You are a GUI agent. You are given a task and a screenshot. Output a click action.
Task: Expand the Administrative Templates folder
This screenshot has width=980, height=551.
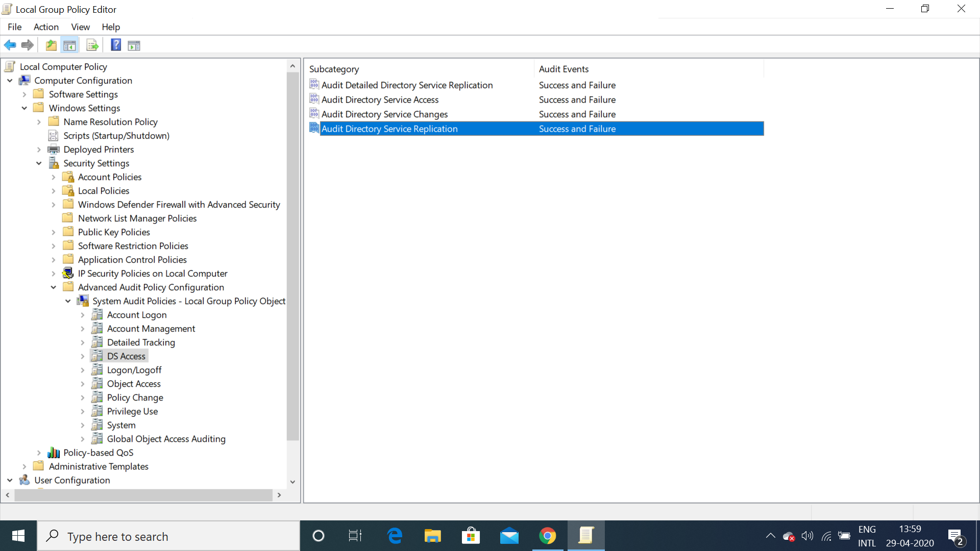24,467
